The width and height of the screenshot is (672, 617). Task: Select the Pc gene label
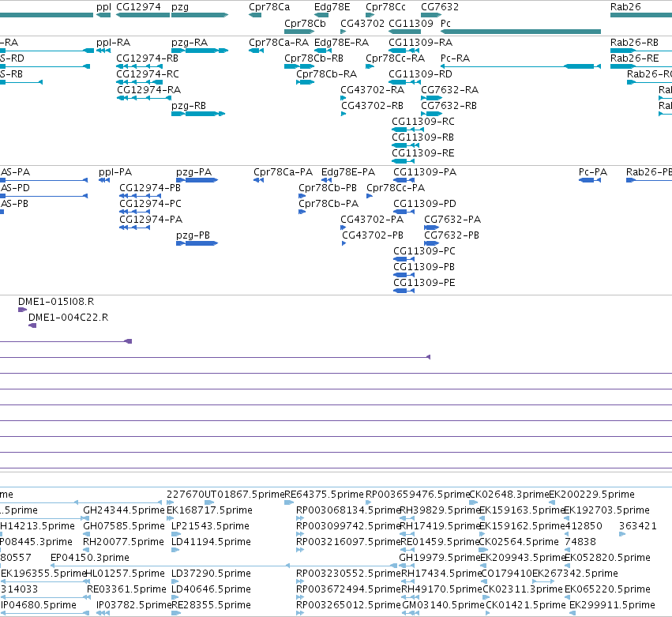click(x=445, y=23)
